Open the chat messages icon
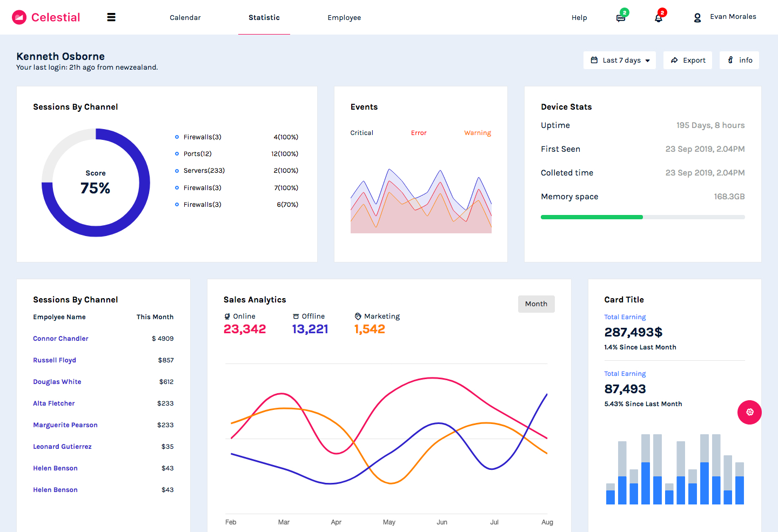Screen dimensions: 778x532 pyautogui.click(x=621, y=18)
